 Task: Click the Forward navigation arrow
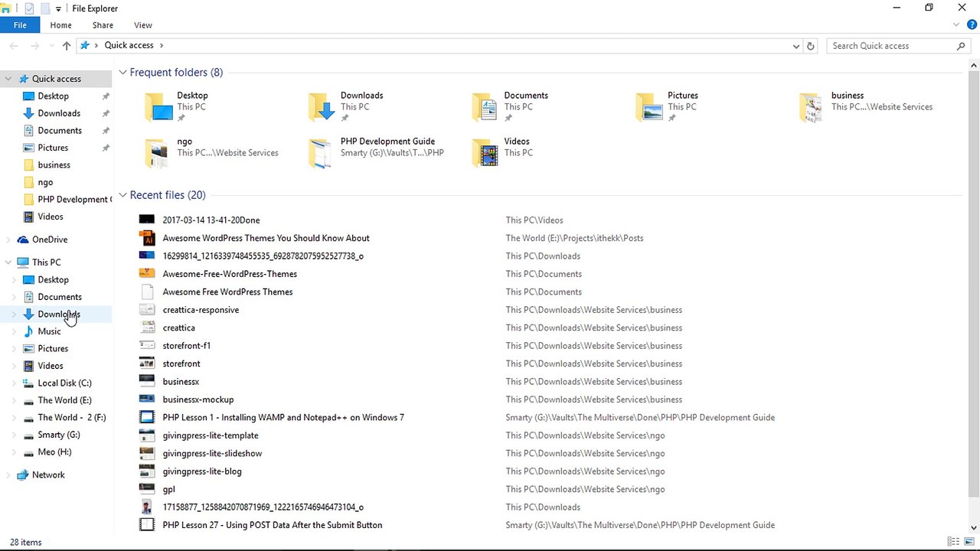[34, 46]
